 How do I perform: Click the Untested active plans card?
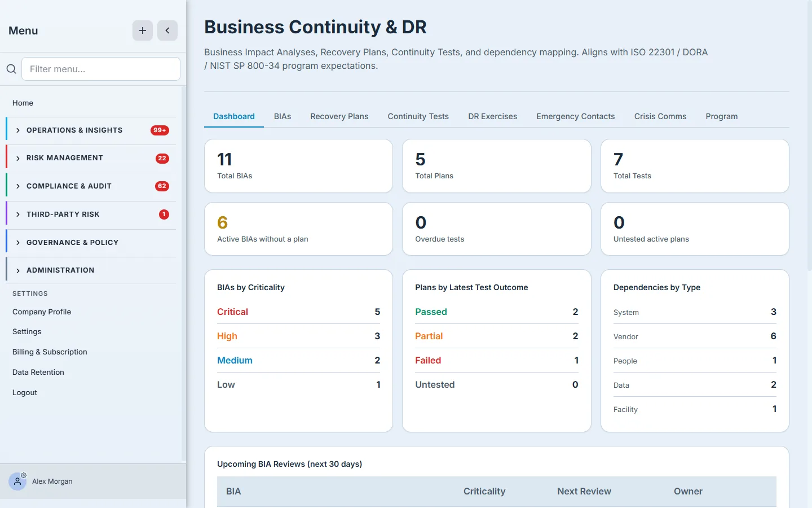tap(695, 229)
